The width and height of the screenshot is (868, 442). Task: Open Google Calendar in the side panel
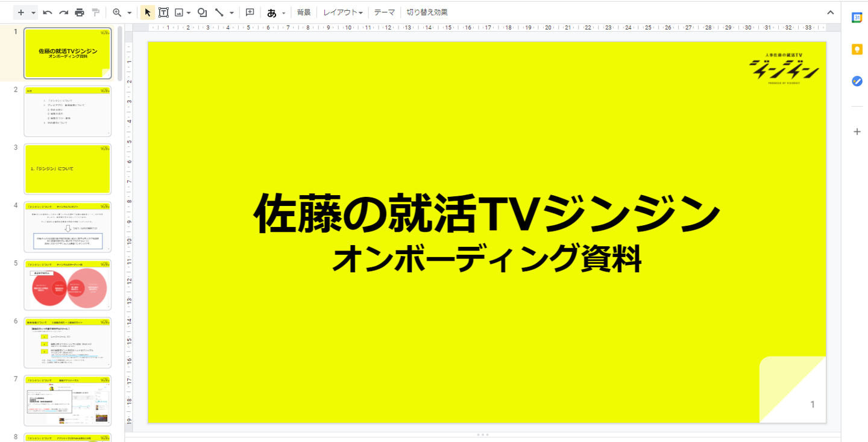857,17
